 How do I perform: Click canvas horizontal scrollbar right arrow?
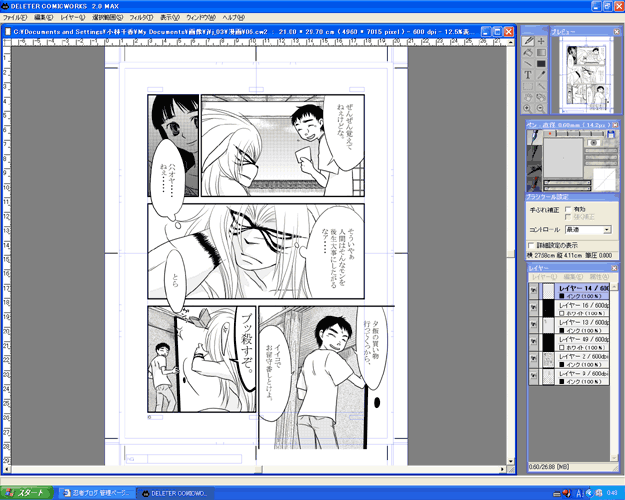(503, 470)
